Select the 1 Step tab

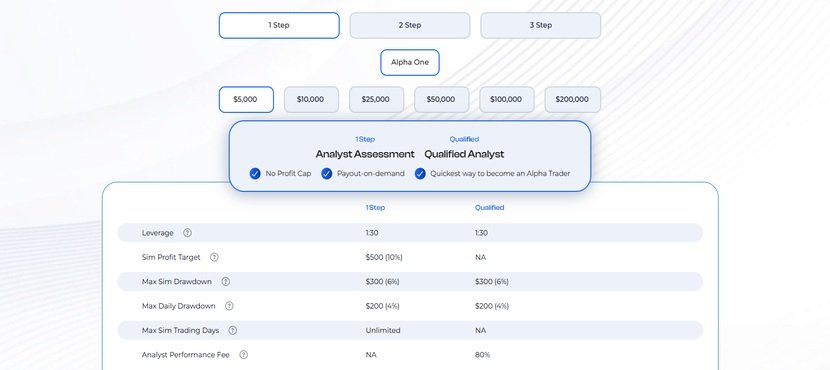(x=279, y=25)
